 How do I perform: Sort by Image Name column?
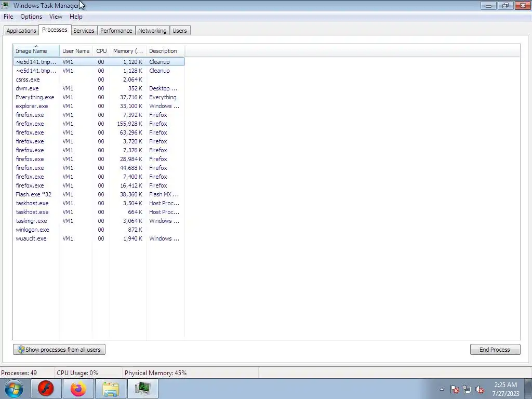pyautogui.click(x=36, y=51)
